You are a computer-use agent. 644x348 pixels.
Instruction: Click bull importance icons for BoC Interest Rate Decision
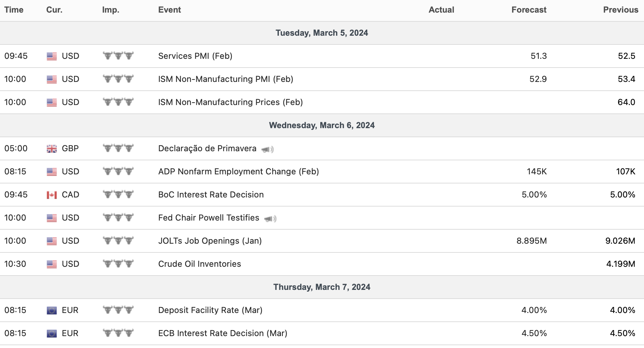tap(118, 194)
